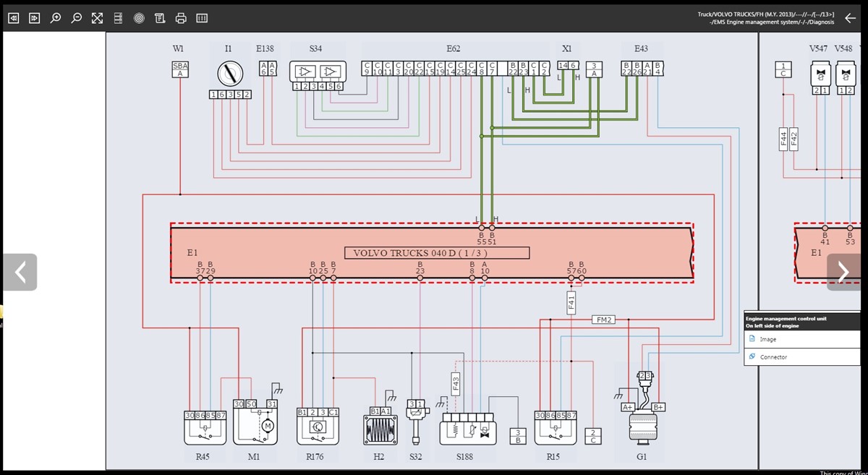
Task: Open Image from the control unit popup
Action: (768, 339)
